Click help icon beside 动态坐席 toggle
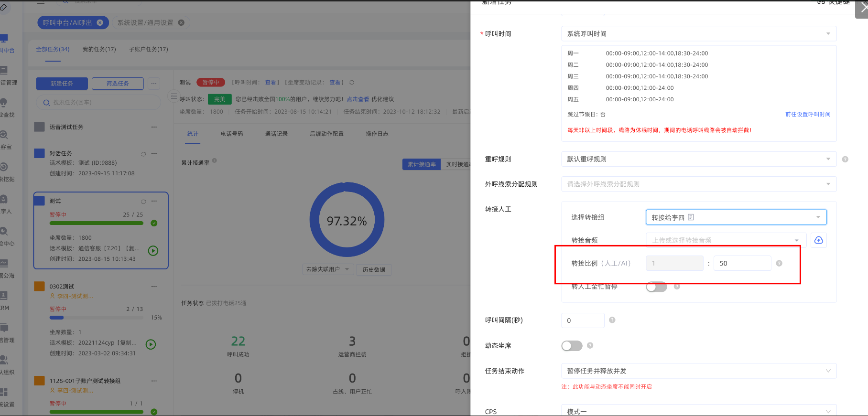 coord(590,345)
